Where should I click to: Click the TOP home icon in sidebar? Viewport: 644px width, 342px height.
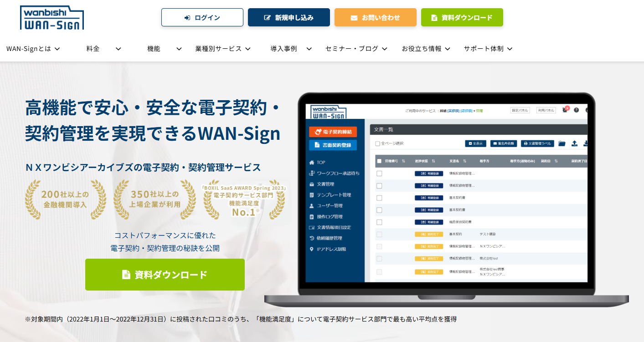click(312, 163)
